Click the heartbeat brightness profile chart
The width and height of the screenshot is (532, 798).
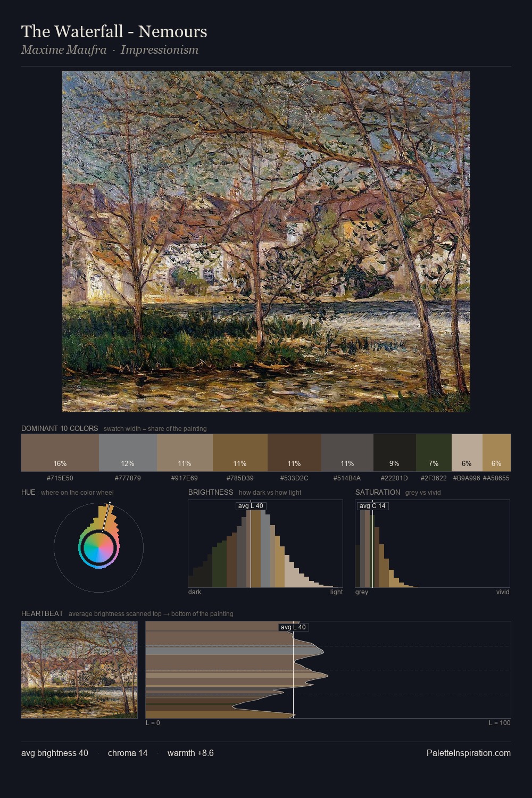click(x=328, y=670)
